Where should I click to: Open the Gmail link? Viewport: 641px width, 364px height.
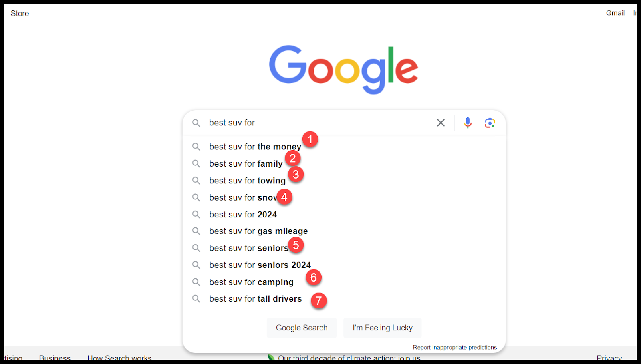[615, 13]
